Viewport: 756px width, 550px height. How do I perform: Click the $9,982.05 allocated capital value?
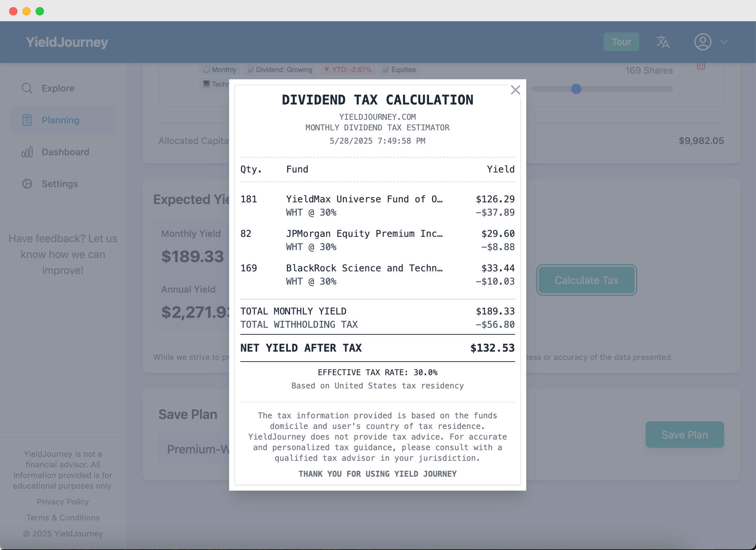[701, 141]
